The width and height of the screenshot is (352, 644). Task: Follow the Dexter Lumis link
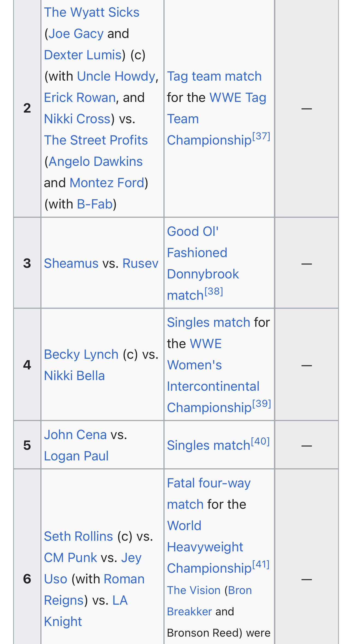[x=83, y=55]
